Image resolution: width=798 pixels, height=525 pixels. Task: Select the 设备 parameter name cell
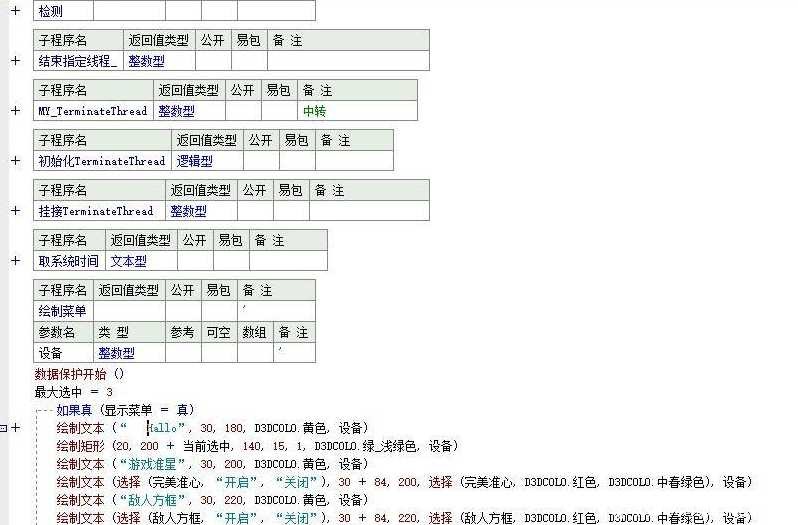coord(64,353)
